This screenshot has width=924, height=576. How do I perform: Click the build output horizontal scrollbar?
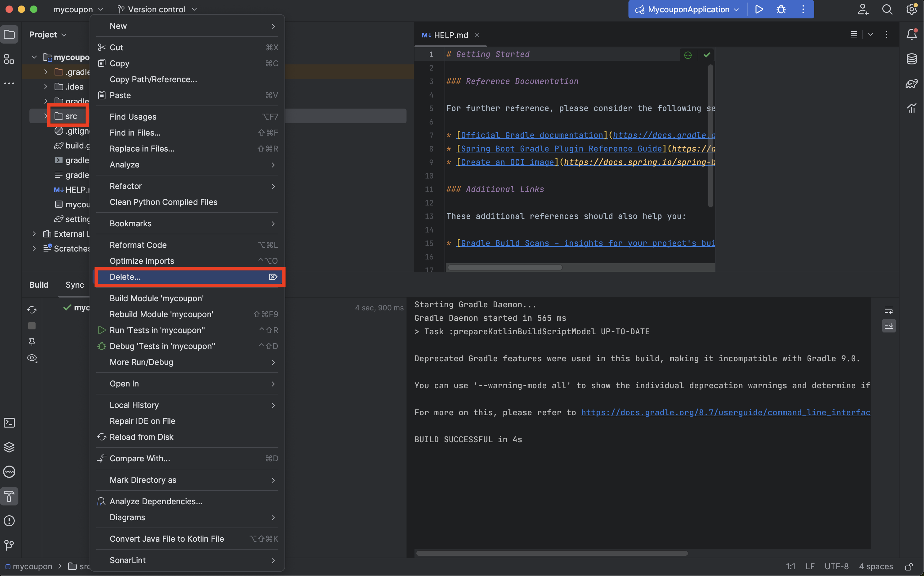[x=552, y=553]
